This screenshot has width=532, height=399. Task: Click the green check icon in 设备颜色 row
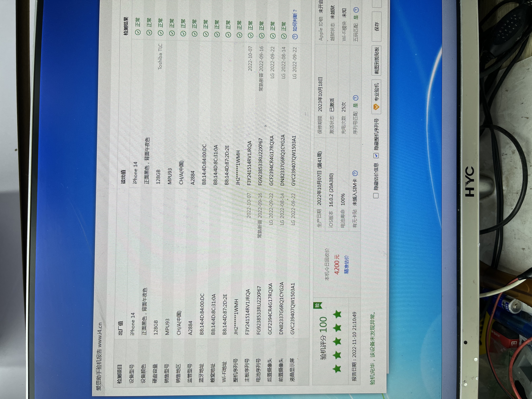tap(149, 32)
